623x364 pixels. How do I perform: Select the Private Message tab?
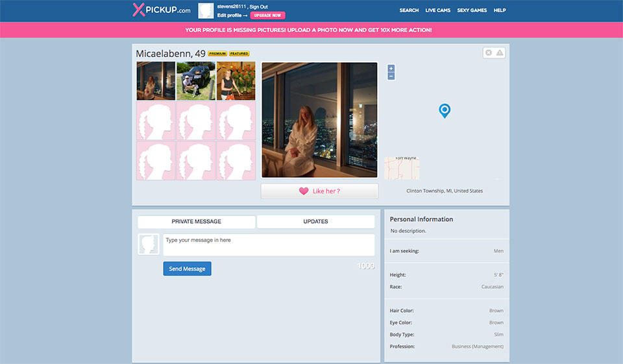196,222
